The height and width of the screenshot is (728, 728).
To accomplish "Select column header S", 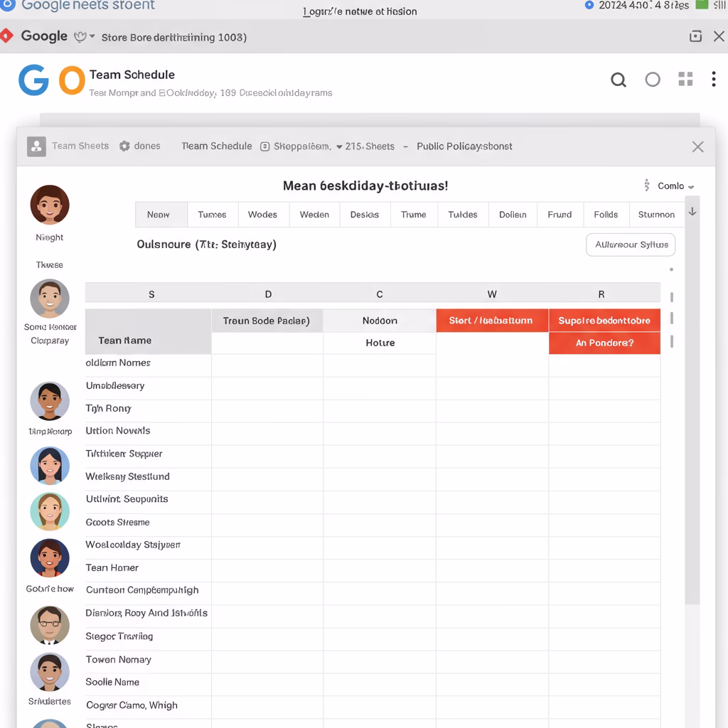I will coord(151,294).
